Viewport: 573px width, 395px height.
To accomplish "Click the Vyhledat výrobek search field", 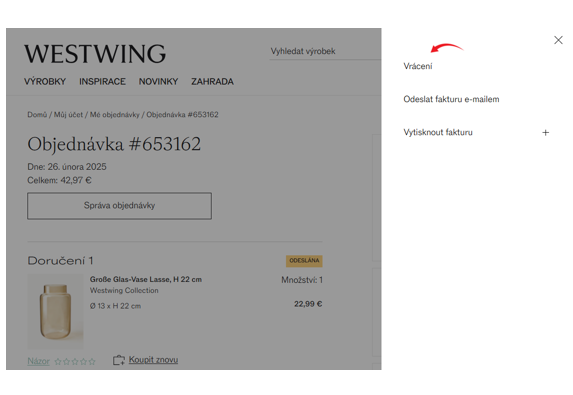I will (x=325, y=52).
